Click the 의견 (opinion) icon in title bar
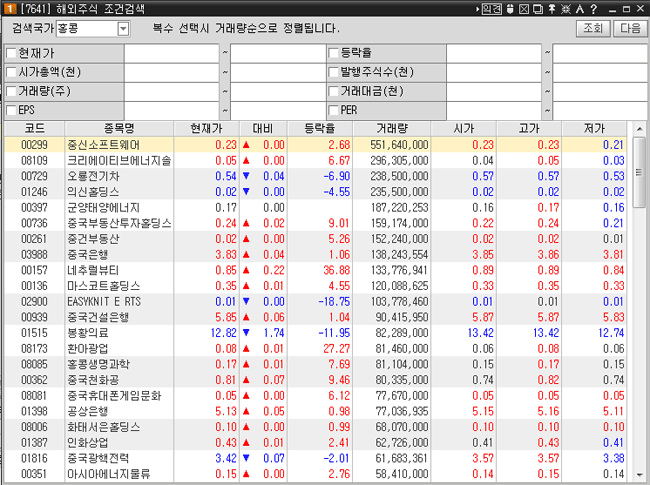 tap(491, 9)
